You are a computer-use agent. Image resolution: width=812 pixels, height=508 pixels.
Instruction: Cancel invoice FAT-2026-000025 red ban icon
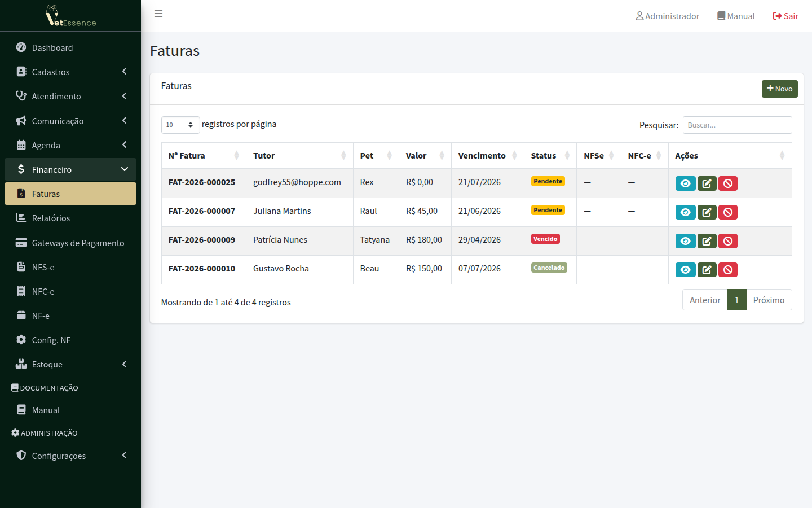tap(728, 183)
